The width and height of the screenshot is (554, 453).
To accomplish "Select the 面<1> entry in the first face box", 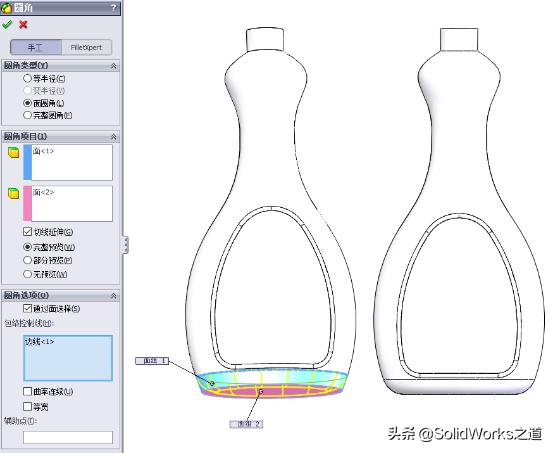I will pos(43,151).
